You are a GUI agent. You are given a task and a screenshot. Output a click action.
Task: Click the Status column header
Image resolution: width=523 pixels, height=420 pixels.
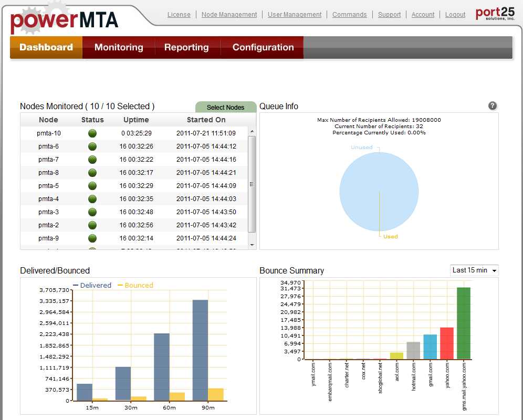pos(92,120)
